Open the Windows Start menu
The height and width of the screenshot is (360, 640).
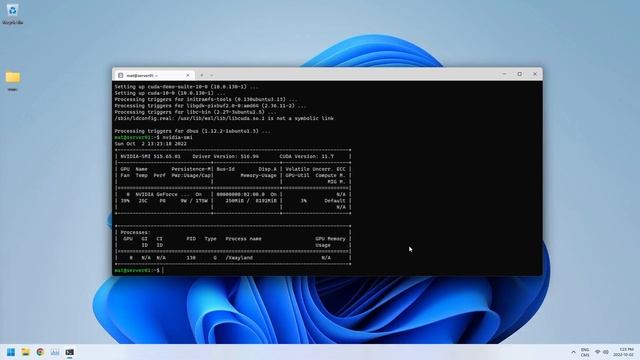pos(11,352)
